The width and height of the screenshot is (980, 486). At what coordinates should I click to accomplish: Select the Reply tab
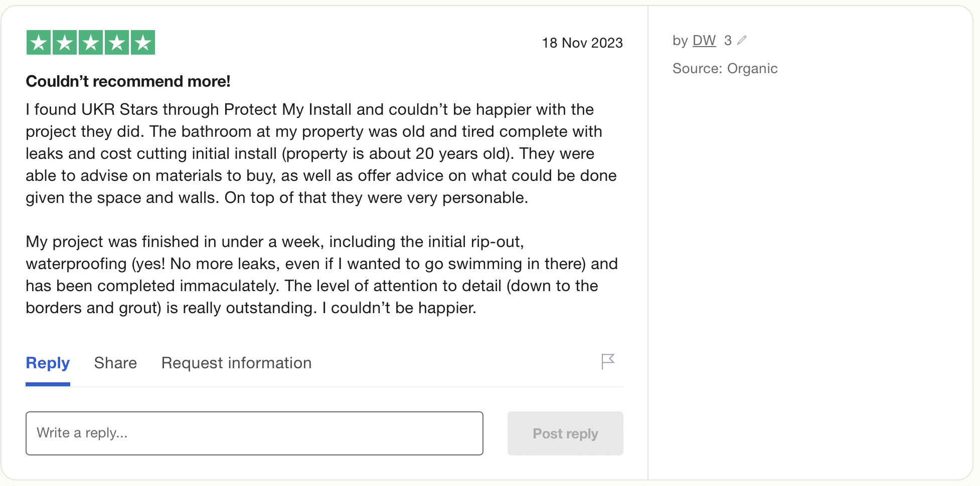click(48, 363)
